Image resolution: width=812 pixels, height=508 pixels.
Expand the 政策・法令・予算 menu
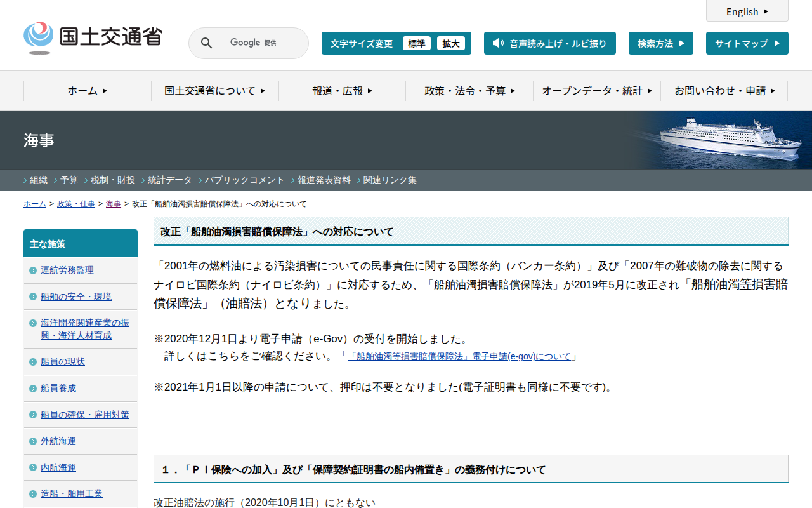(x=469, y=91)
